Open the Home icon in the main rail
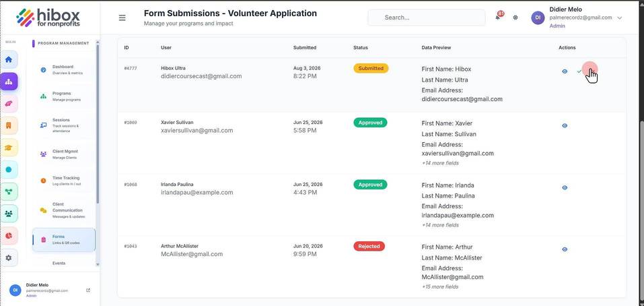 (9, 59)
